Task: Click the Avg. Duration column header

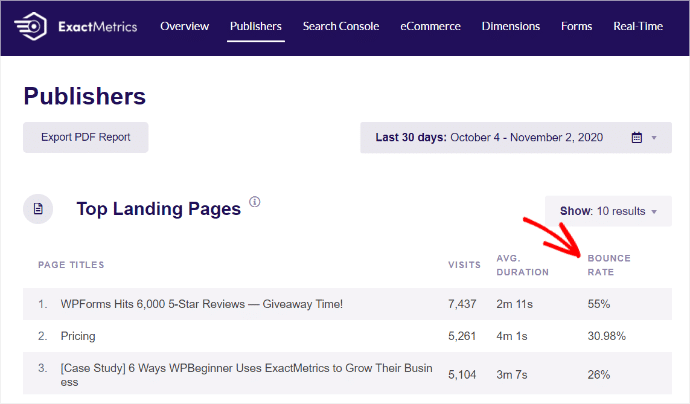Action: pyautogui.click(x=522, y=265)
